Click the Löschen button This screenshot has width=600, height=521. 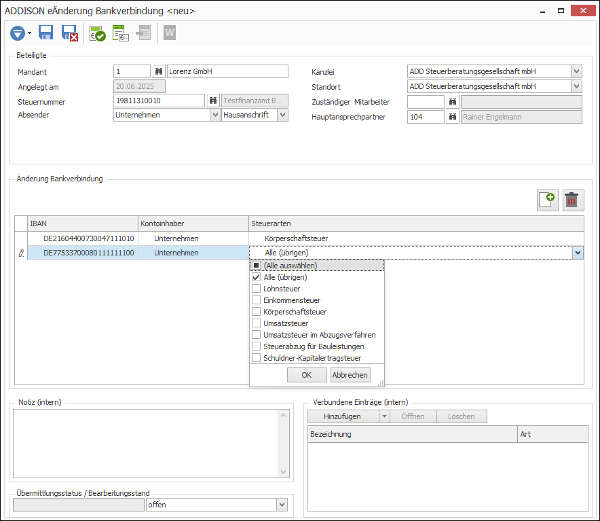tap(461, 416)
